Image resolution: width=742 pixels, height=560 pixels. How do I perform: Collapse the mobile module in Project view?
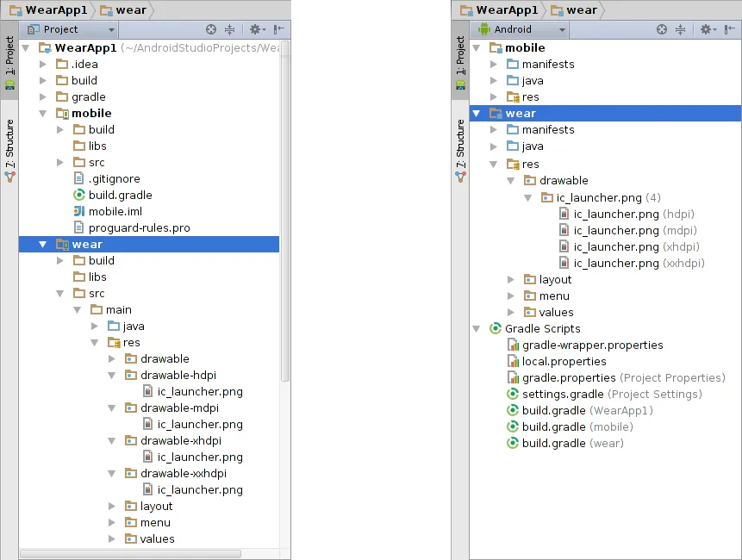pyautogui.click(x=43, y=114)
